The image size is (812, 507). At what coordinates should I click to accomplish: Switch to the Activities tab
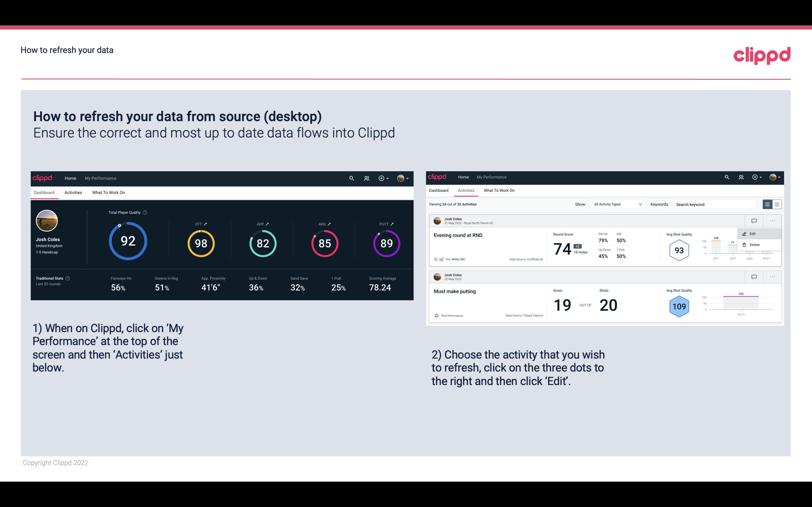pyautogui.click(x=73, y=192)
